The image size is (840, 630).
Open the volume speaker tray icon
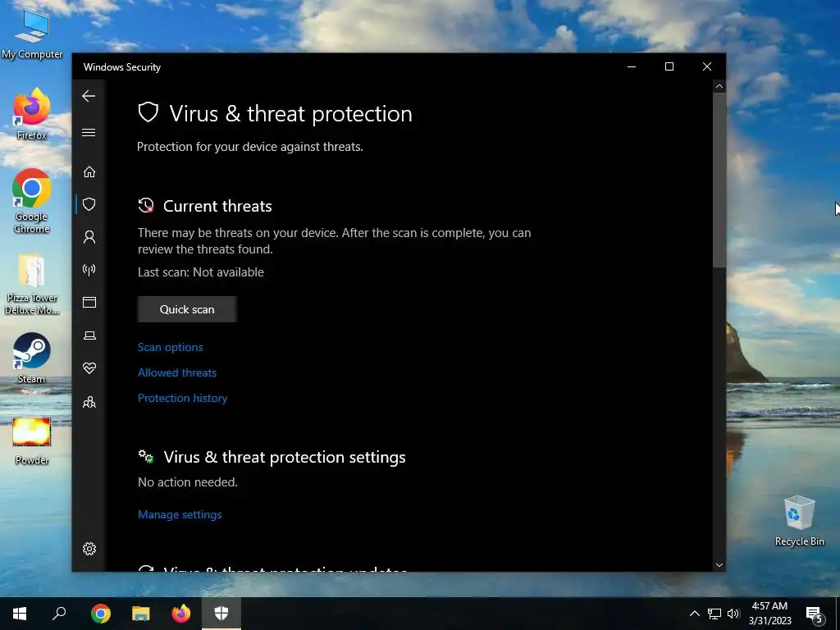(x=733, y=614)
